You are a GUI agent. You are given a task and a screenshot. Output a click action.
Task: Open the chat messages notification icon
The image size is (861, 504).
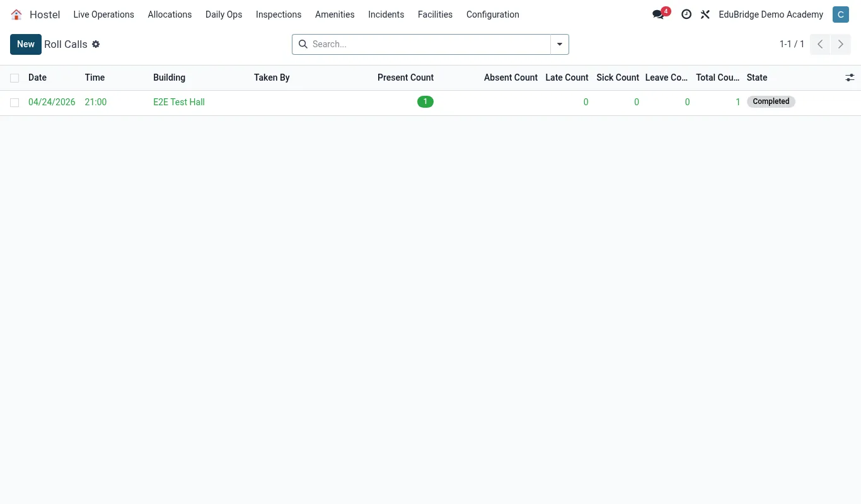(x=659, y=14)
